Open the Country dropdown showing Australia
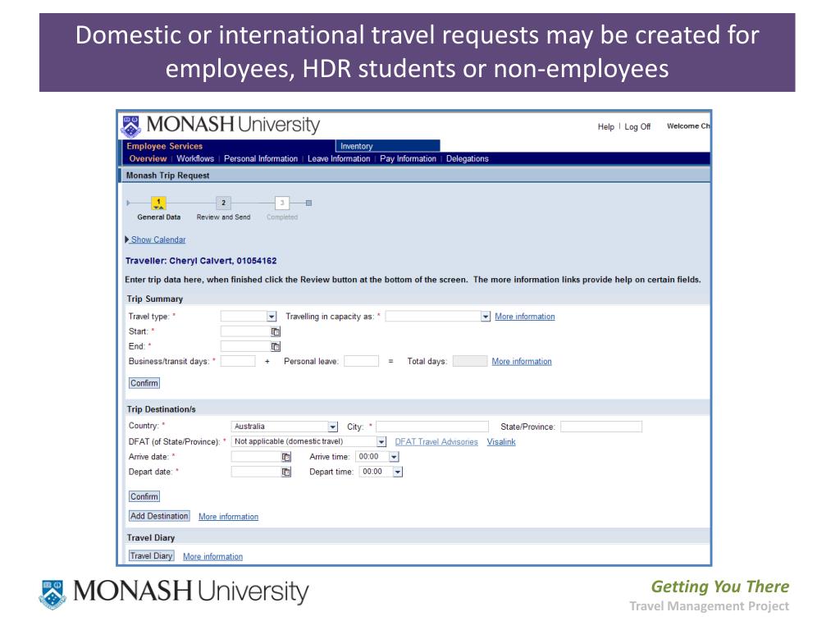 (333, 427)
